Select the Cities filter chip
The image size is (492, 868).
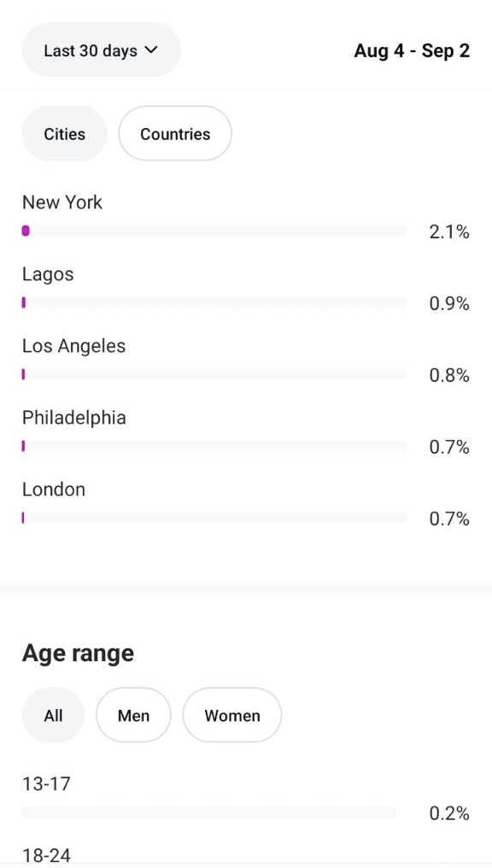64,134
